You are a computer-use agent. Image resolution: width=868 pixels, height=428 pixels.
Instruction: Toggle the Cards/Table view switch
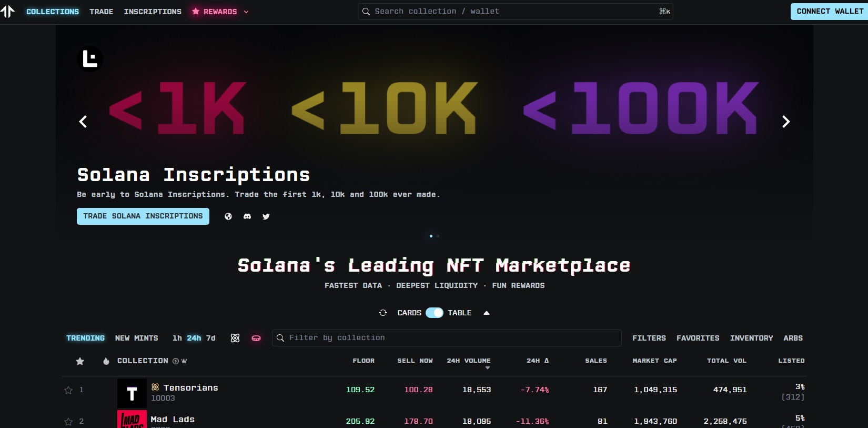tap(435, 313)
